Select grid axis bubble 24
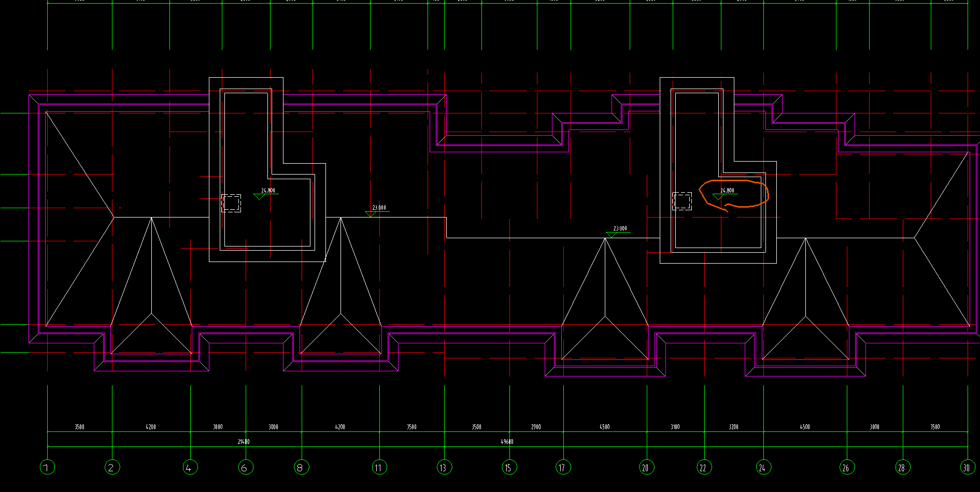 pyautogui.click(x=763, y=468)
